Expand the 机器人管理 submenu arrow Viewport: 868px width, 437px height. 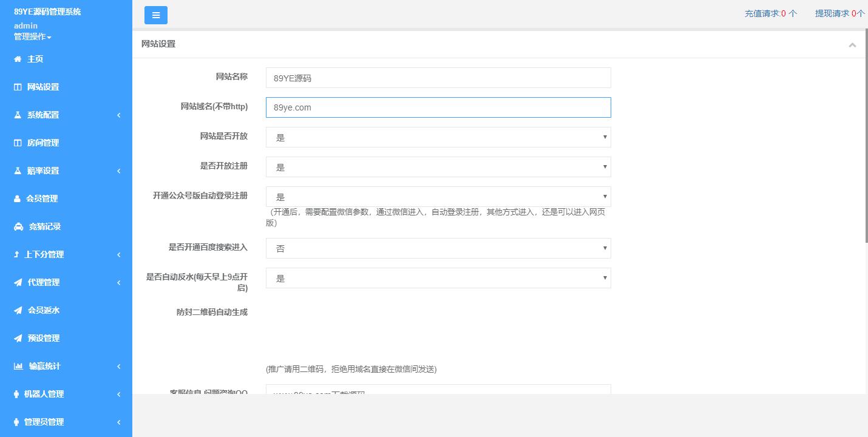tap(119, 394)
